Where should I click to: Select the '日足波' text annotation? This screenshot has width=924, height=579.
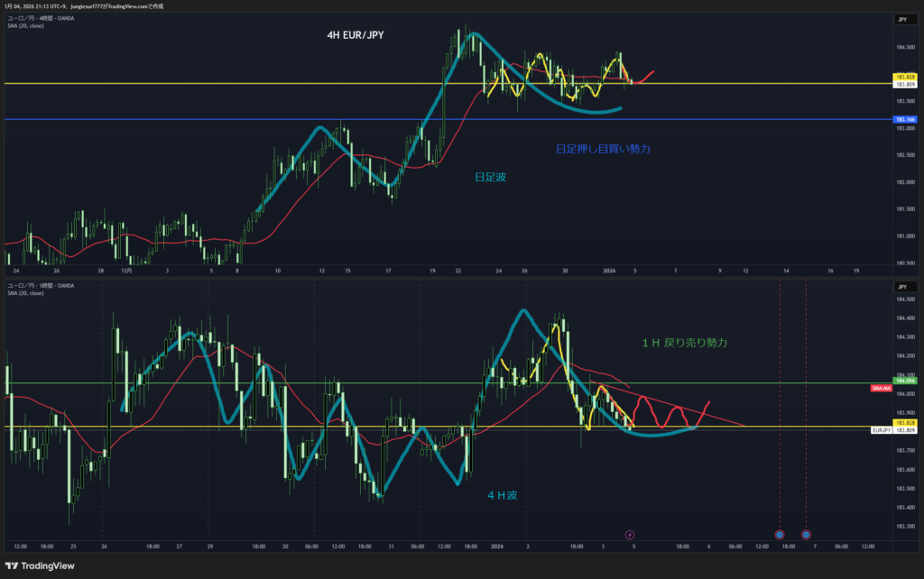pos(491,178)
